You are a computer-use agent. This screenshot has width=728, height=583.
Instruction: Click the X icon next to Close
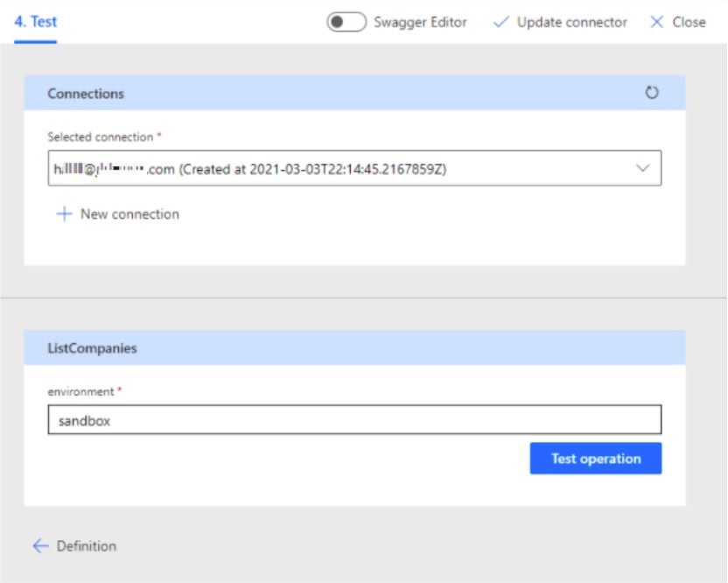(x=657, y=23)
